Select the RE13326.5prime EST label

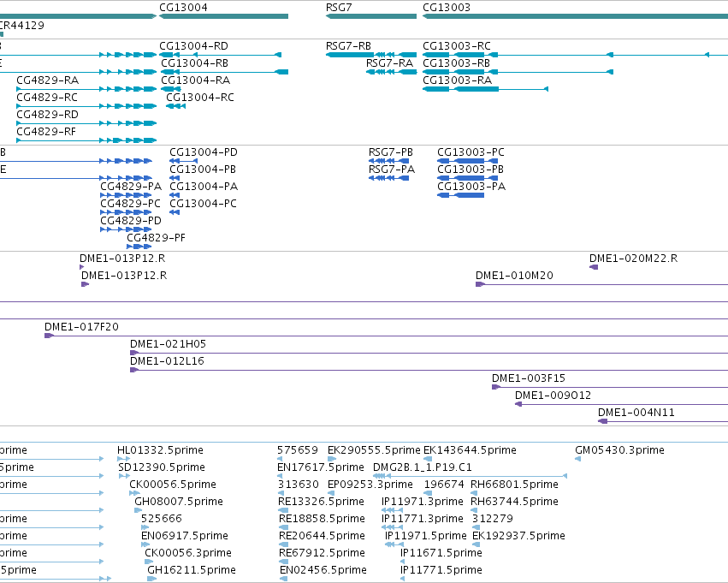pos(322,503)
